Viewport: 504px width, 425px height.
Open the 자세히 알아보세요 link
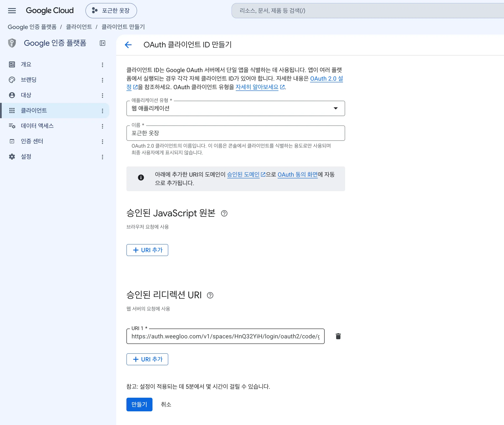pos(260,87)
